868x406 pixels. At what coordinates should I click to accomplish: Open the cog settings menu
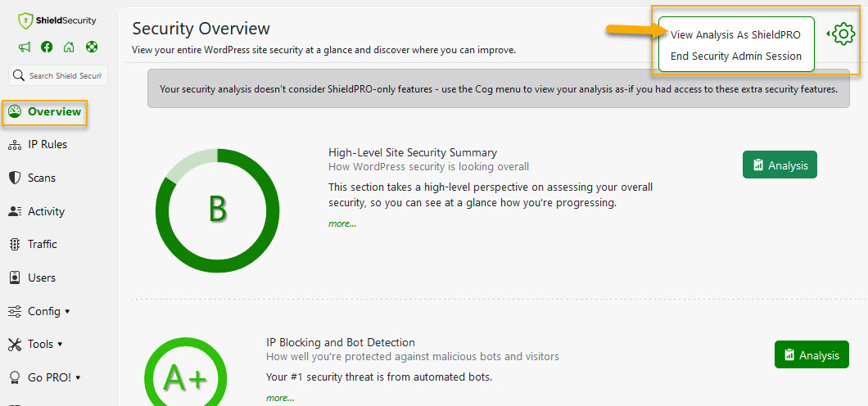pos(842,34)
